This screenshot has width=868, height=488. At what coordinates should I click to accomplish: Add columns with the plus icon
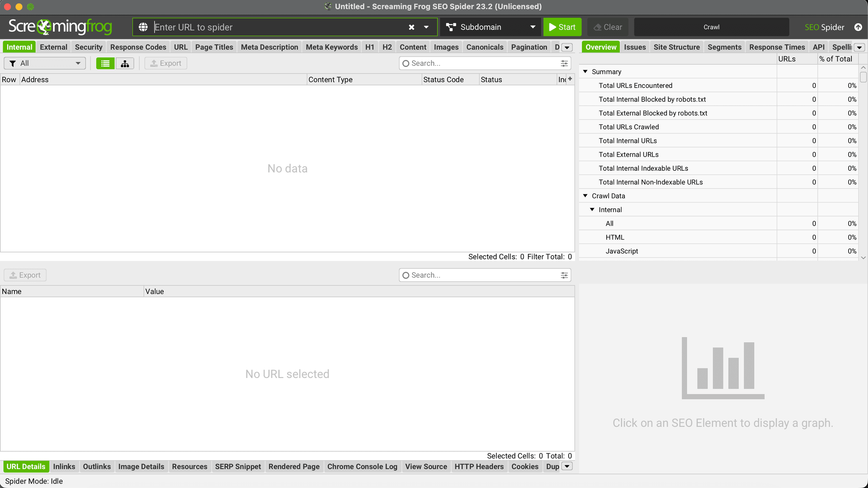(x=570, y=79)
